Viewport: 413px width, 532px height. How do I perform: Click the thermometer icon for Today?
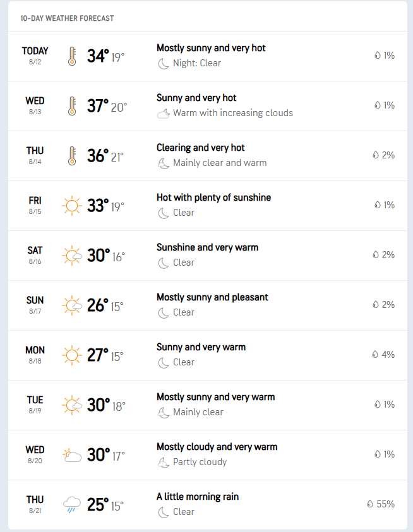click(71, 56)
